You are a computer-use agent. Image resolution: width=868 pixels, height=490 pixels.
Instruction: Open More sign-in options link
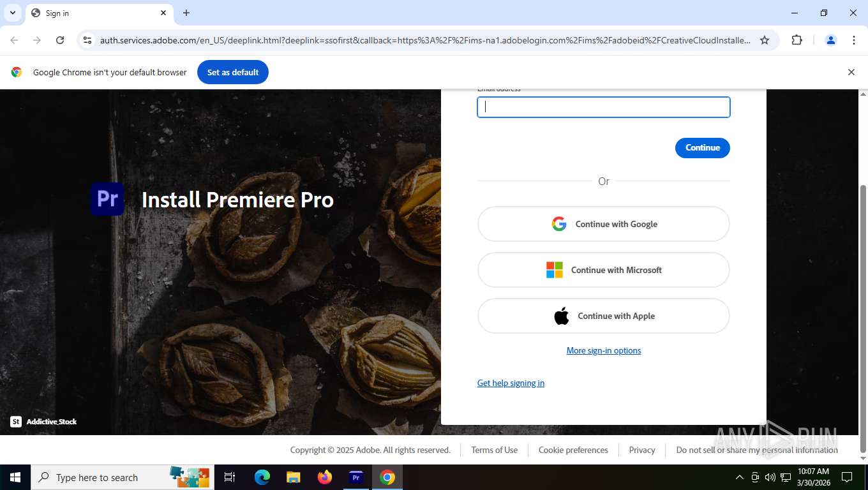coord(604,350)
